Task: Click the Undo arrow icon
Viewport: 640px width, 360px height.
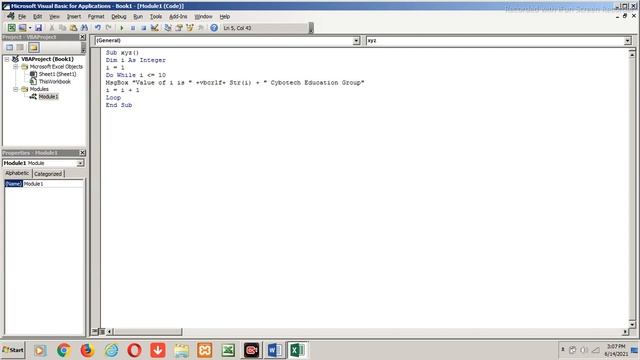Action: tap(98, 28)
